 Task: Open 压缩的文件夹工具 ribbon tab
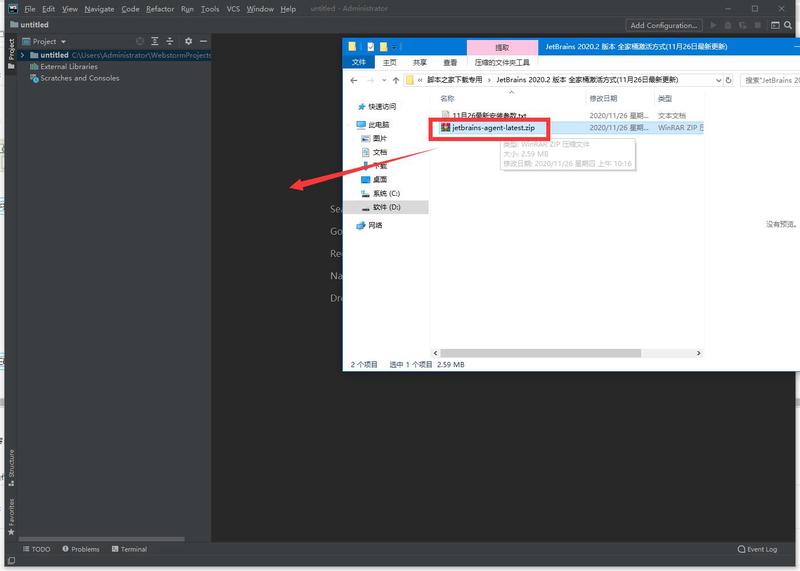[502, 62]
